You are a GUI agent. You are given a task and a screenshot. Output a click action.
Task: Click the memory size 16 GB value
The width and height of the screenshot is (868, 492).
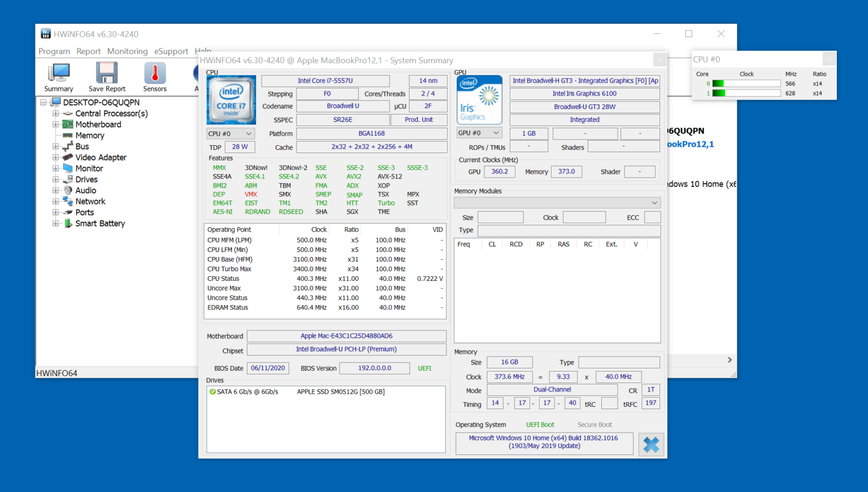click(x=509, y=362)
